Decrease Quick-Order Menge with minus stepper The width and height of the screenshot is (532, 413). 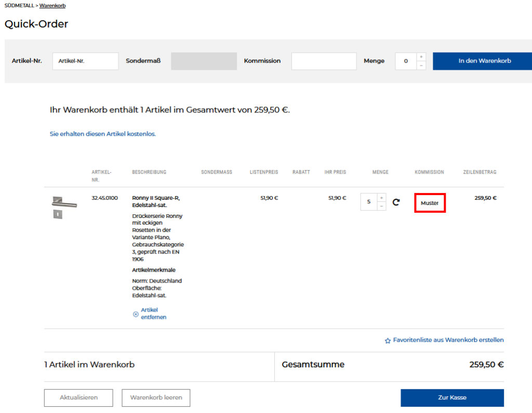421,66
